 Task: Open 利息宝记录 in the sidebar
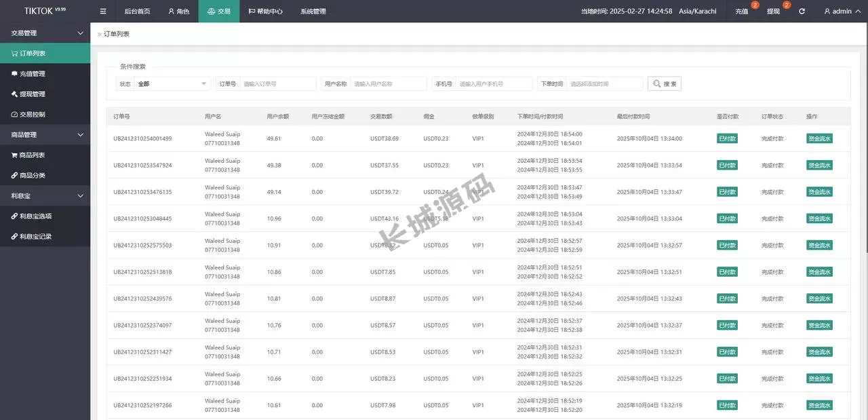point(45,236)
